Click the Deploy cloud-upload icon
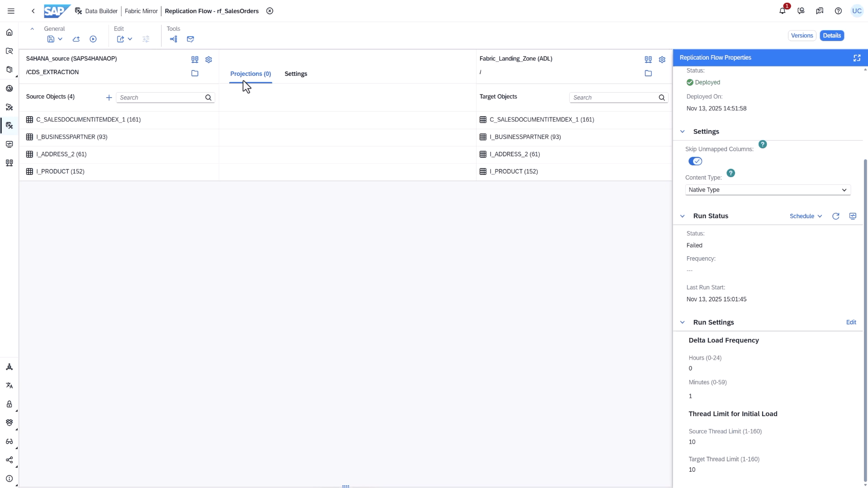868x488 pixels. click(76, 39)
